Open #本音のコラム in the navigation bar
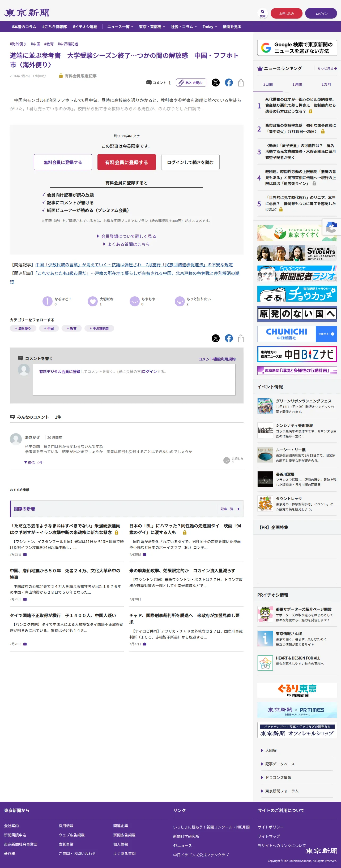The height and width of the screenshot is (868, 341). (x=24, y=27)
